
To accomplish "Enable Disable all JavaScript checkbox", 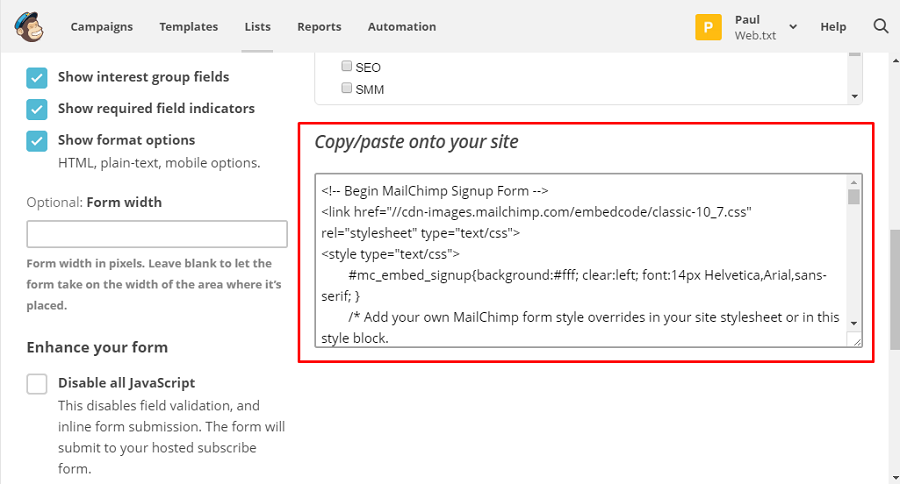I will (37, 384).
